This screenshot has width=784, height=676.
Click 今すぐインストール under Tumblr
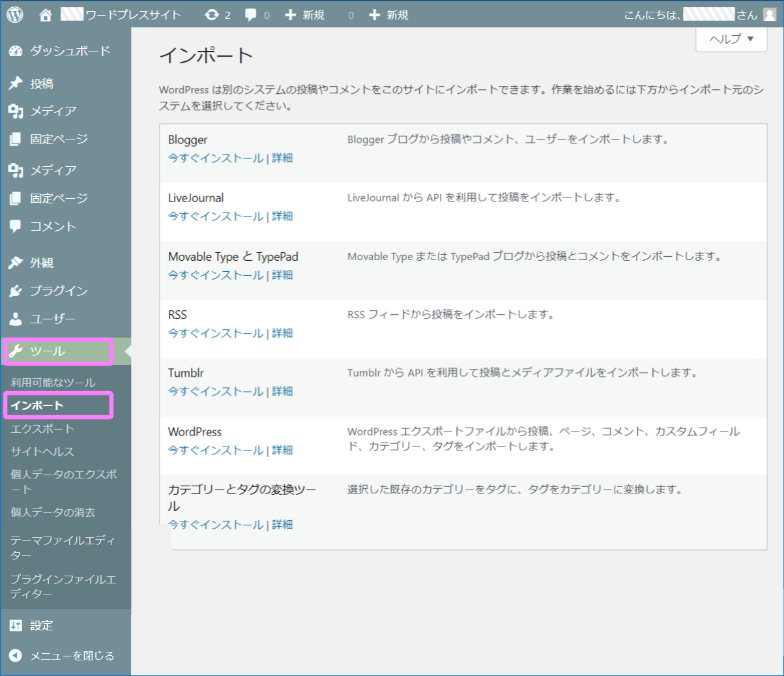point(215,391)
